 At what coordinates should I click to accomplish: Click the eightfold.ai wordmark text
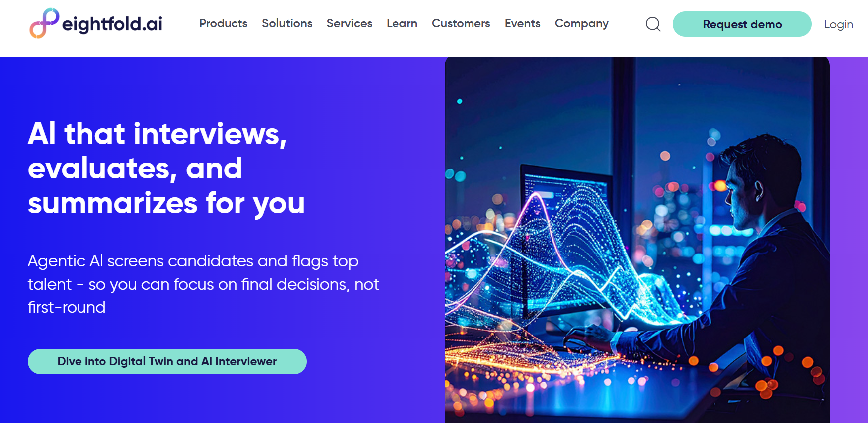tap(112, 24)
